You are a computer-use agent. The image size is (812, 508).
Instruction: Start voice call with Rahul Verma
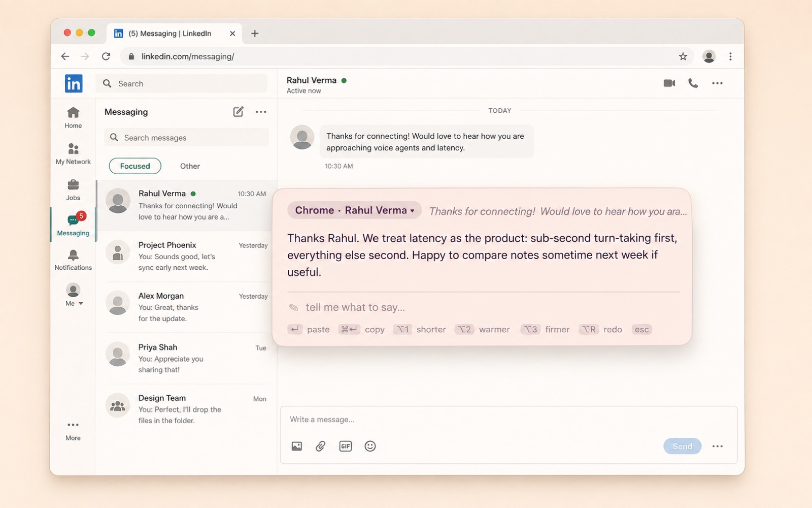coord(693,83)
